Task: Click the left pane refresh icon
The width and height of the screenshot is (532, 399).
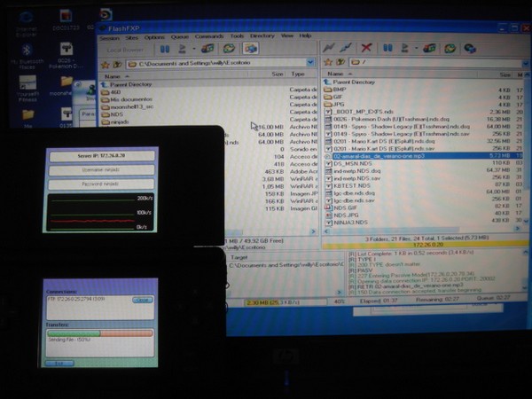Action: pos(229,49)
